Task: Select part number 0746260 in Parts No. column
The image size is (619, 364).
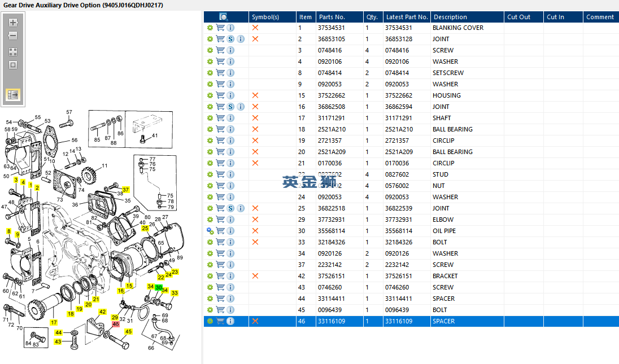Action: click(330, 287)
